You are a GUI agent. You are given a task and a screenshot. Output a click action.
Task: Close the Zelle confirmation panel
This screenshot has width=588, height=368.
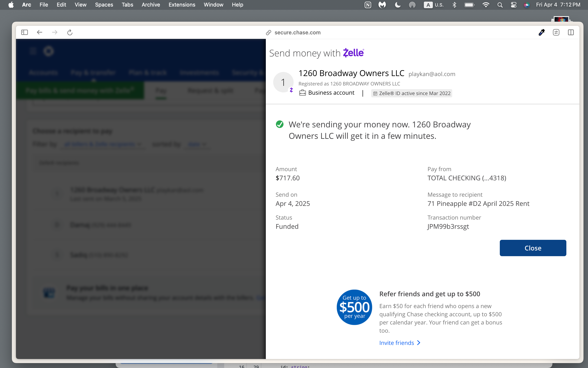[x=533, y=248]
